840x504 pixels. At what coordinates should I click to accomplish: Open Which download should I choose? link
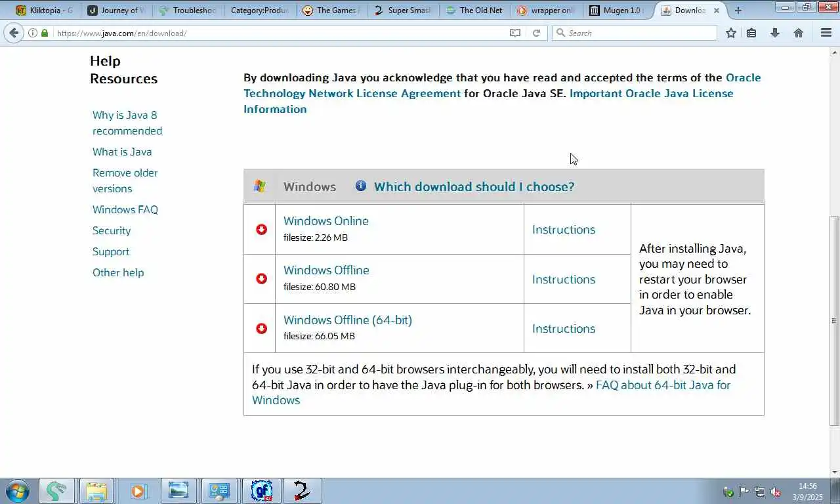tap(474, 187)
